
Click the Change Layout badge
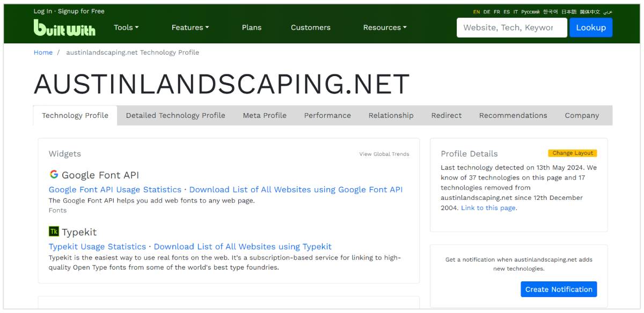coord(573,153)
